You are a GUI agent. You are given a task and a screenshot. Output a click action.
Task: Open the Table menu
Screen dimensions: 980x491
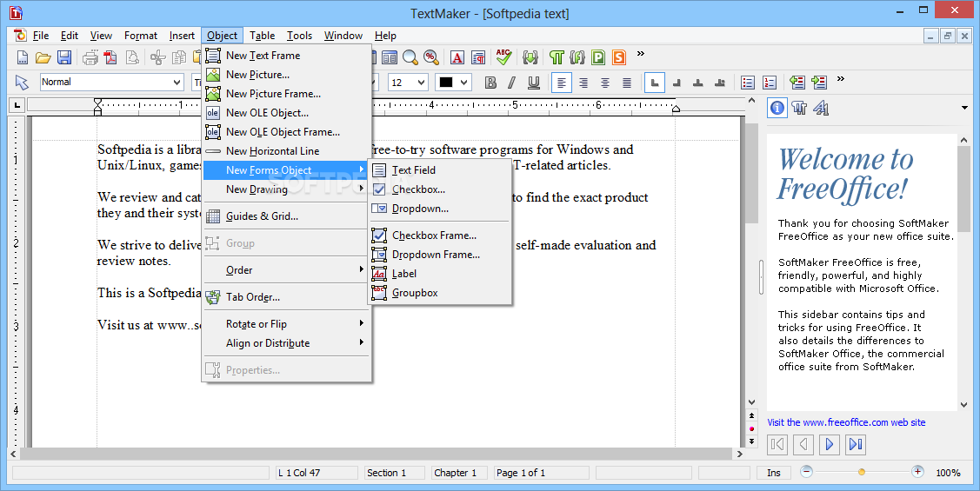point(262,36)
